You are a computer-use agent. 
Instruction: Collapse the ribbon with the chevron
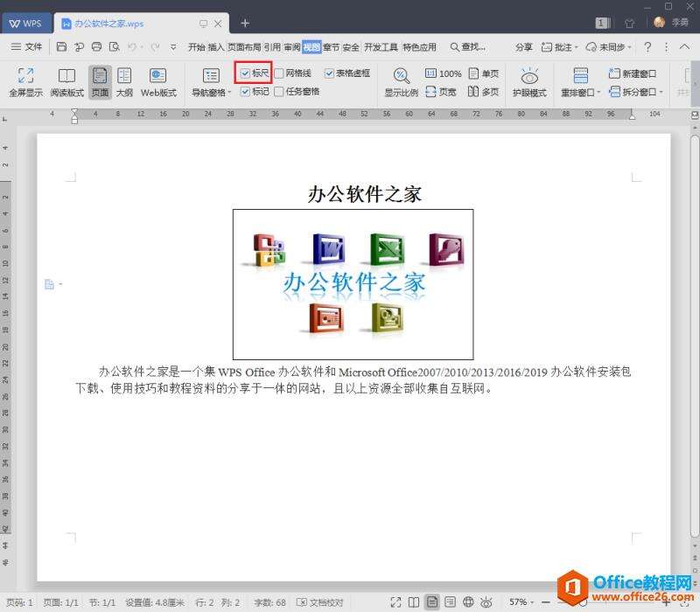point(684,46)
